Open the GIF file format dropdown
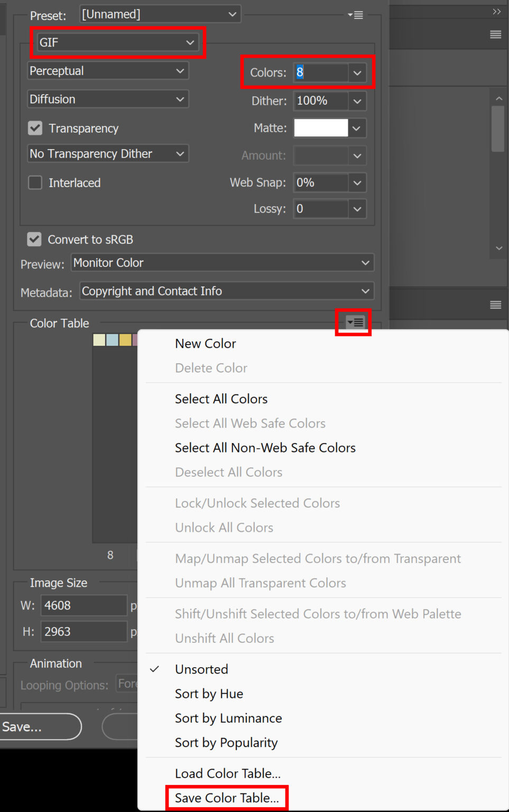This screenshot has height=812, width=509. 117,42
